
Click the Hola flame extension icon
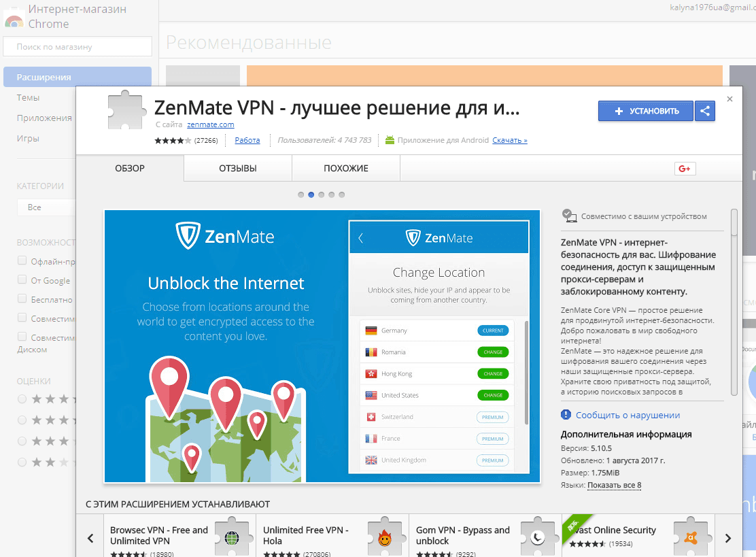[x=385, y=537]
